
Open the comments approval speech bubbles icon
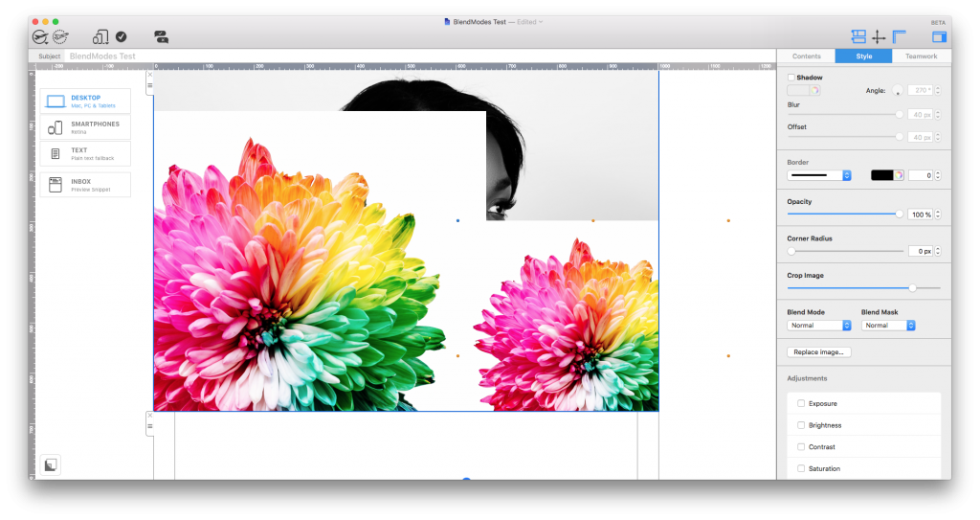pos(161,37)
